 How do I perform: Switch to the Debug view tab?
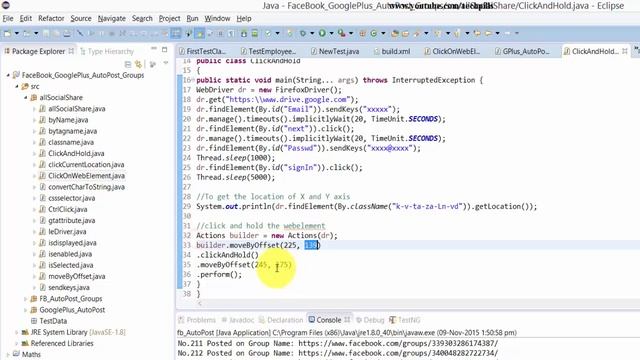(370, 320)
